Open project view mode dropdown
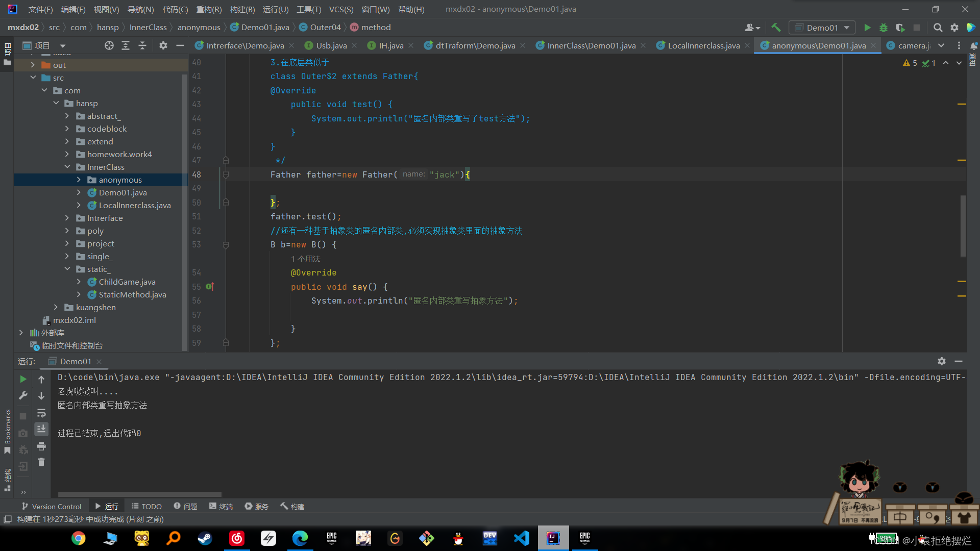 (63, 46)
